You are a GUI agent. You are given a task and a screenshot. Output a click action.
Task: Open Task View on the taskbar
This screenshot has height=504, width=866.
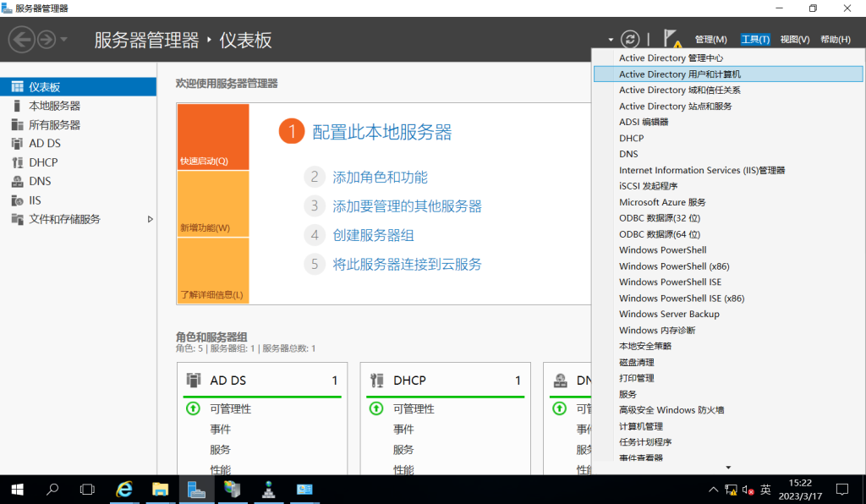point(87,490)
